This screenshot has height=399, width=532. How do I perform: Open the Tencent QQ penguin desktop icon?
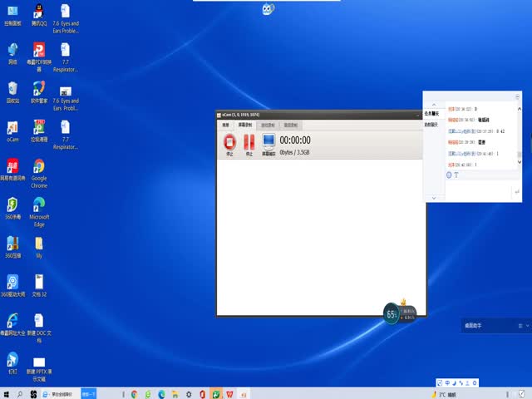tap(39, 12)
